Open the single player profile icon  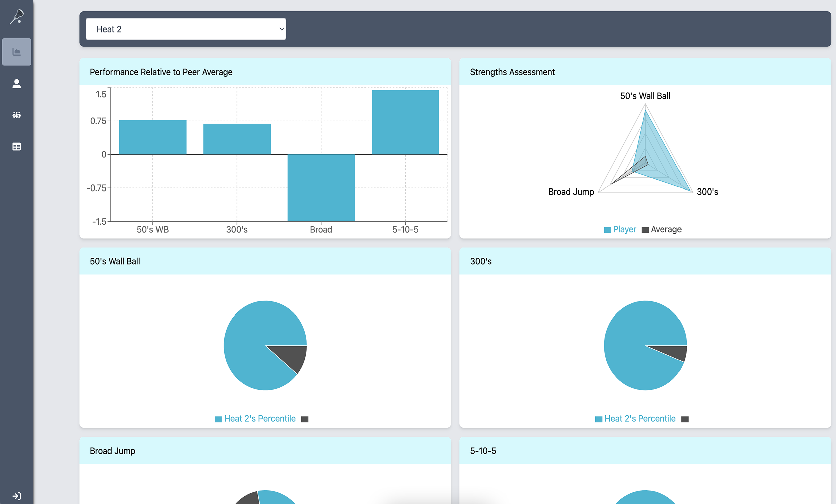[17, 84]
